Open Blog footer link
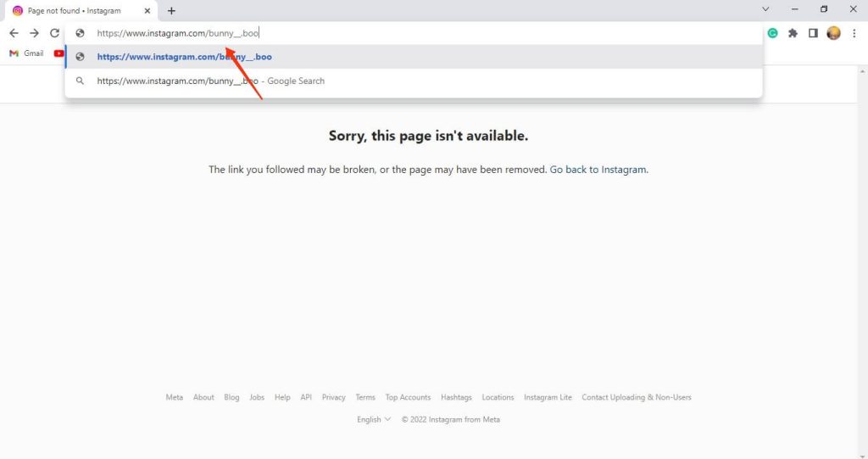Viewport: 868px width, 459px height. tap(231, 397)
